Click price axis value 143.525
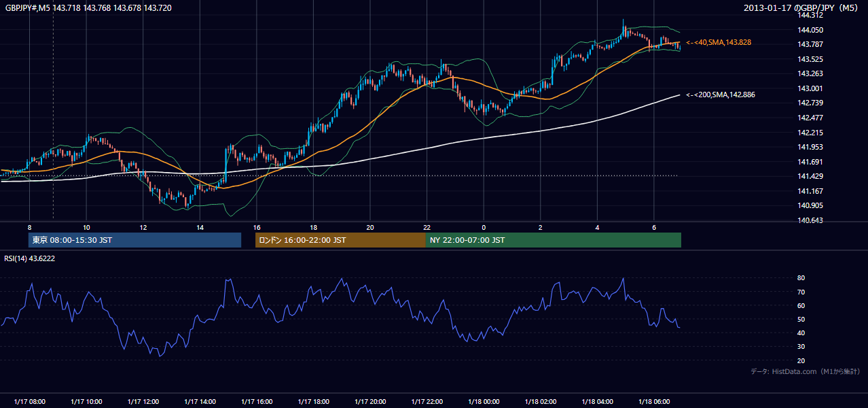This screenshot has width=868, height=408. (x=810, y=59)
